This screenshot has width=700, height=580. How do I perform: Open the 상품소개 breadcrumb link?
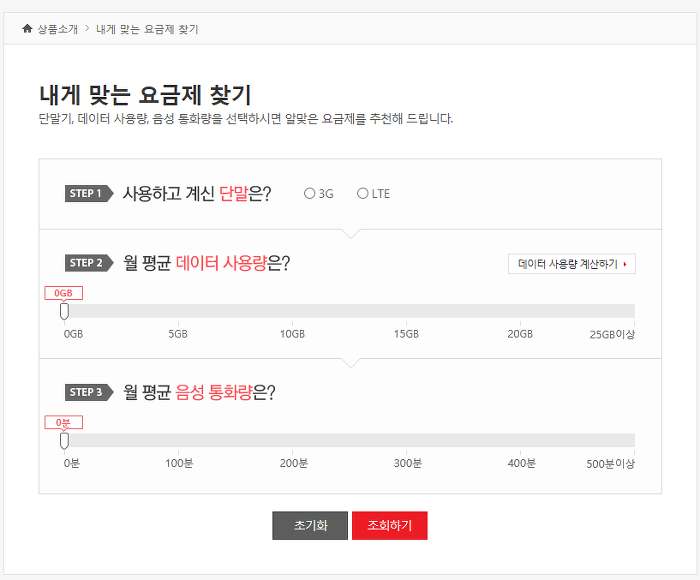click(58, 29)
